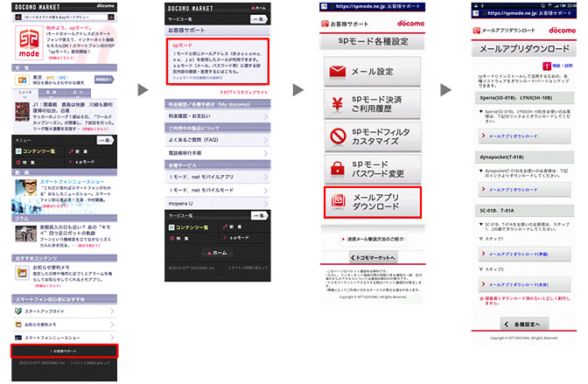This screenshot has height=384, width=588.
Task: Tap the 続きを読む link in column section
Action: click(x=88, y=246)
